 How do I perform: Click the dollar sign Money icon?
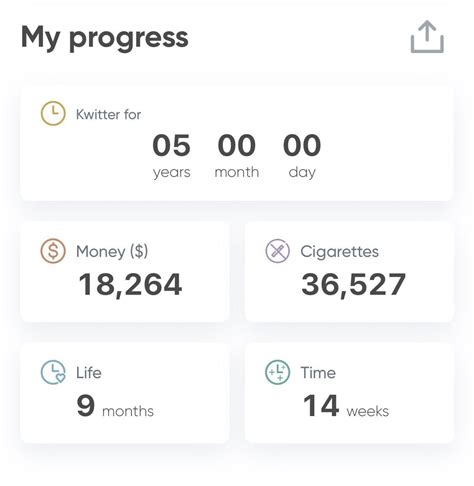[53, 251]
